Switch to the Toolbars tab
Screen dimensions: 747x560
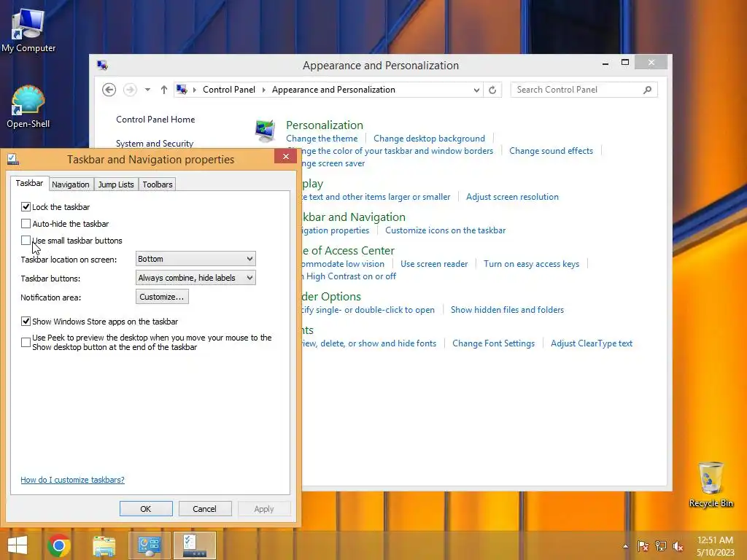click(158, 184)
